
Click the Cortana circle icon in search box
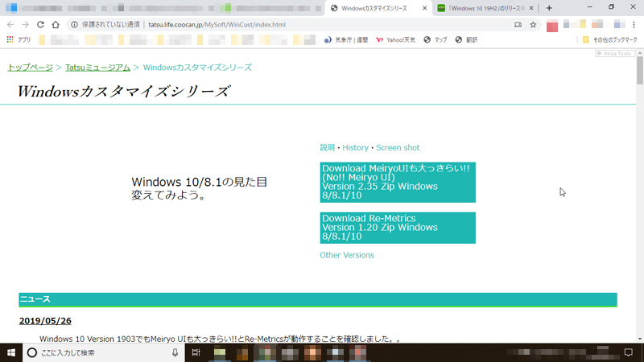(x=31, y=352)
